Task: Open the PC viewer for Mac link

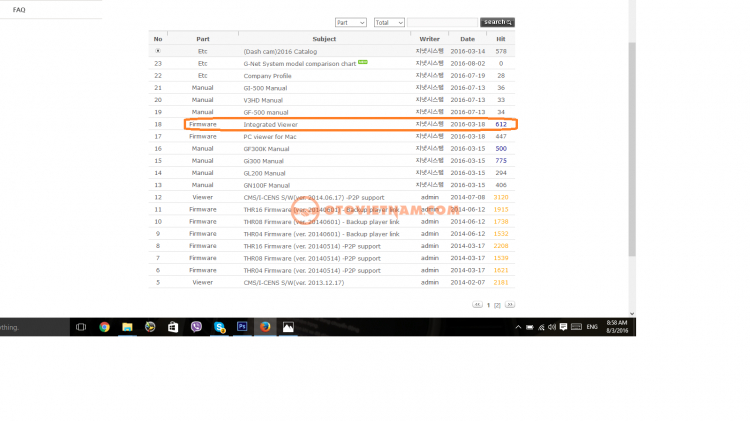Action: click(270, 137)
